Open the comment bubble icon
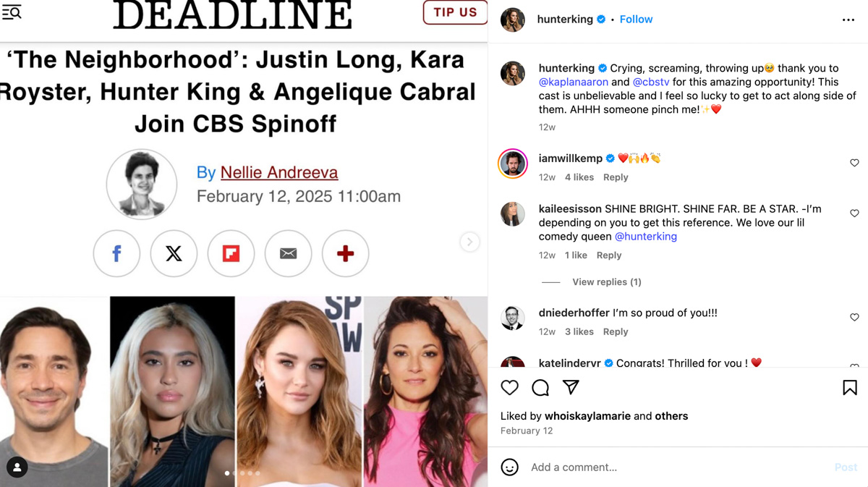 click(x=540, y=388)
